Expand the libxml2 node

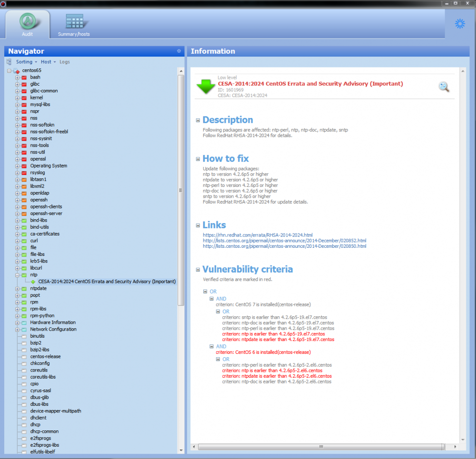[x=17, y=186]
